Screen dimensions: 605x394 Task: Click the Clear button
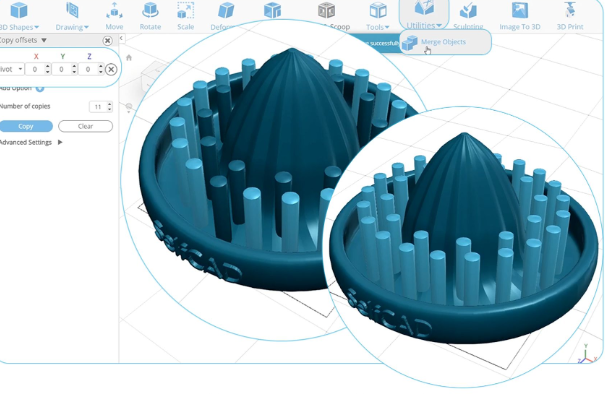click(85, 126)
